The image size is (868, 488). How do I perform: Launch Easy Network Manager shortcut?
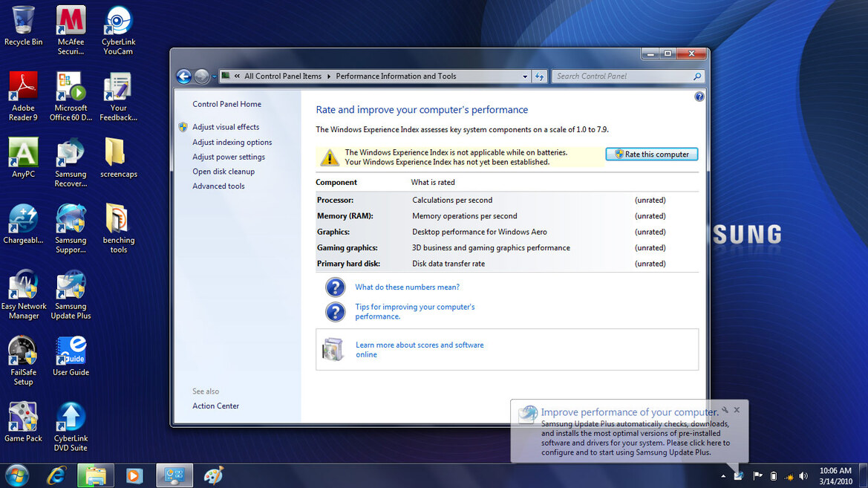[23, 294]
